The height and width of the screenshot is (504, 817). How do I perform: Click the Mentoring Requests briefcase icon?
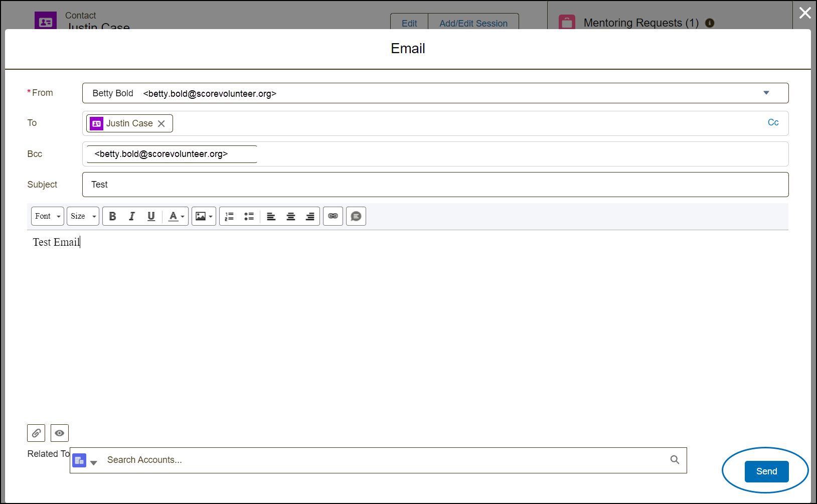tap(567, 22)
